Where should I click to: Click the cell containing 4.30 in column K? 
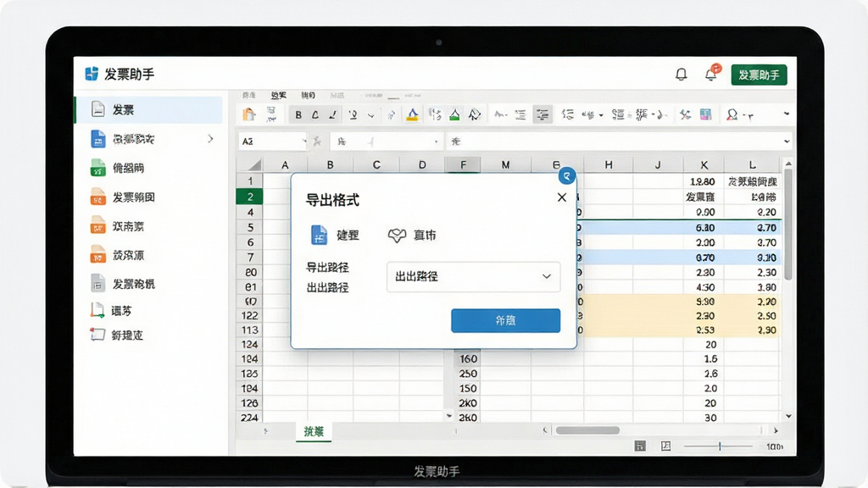pyautogui.click(x=704, y=287)
